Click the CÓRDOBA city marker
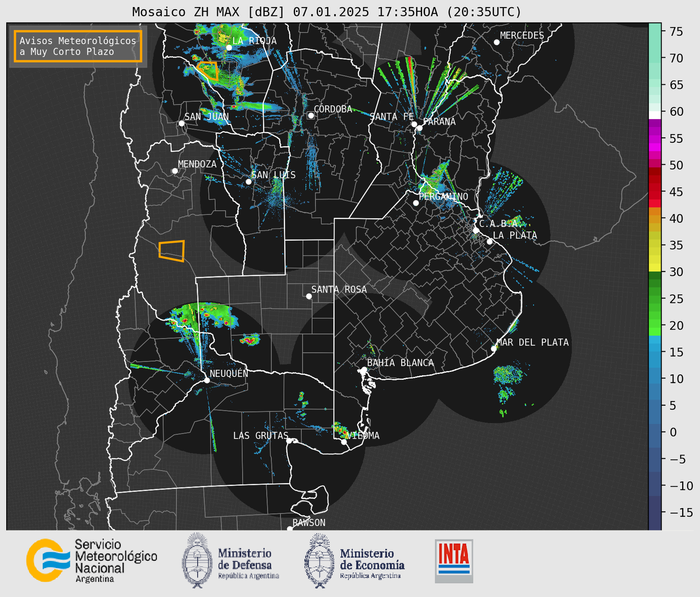 click(311, 115)
